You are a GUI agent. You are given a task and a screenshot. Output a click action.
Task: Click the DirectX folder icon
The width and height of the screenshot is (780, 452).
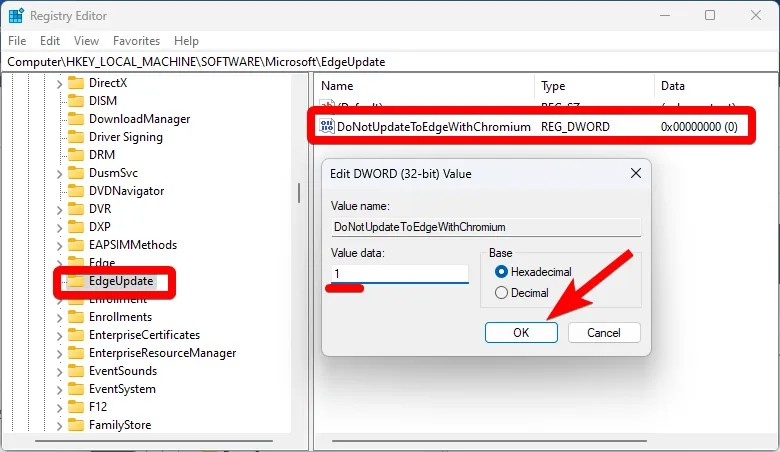pyautogui.click(x=76, y=83)
